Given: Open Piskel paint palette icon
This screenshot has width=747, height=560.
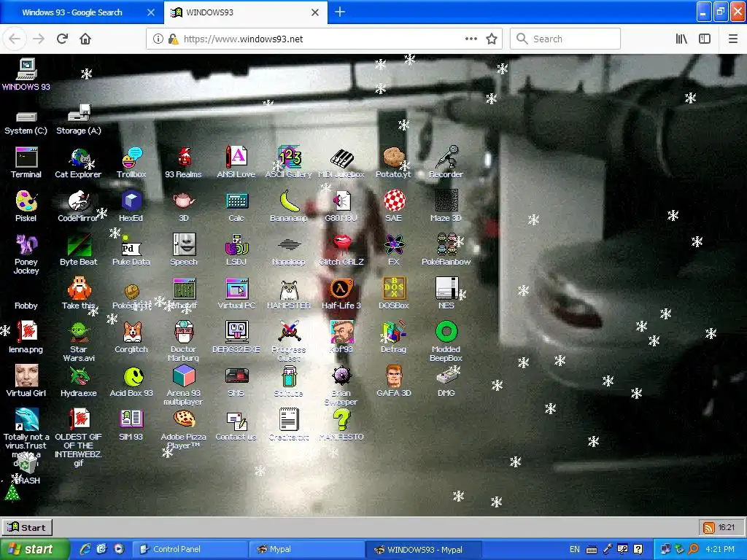Looking at the screenshot, I should pyautogui.click(x=26, y=206).
